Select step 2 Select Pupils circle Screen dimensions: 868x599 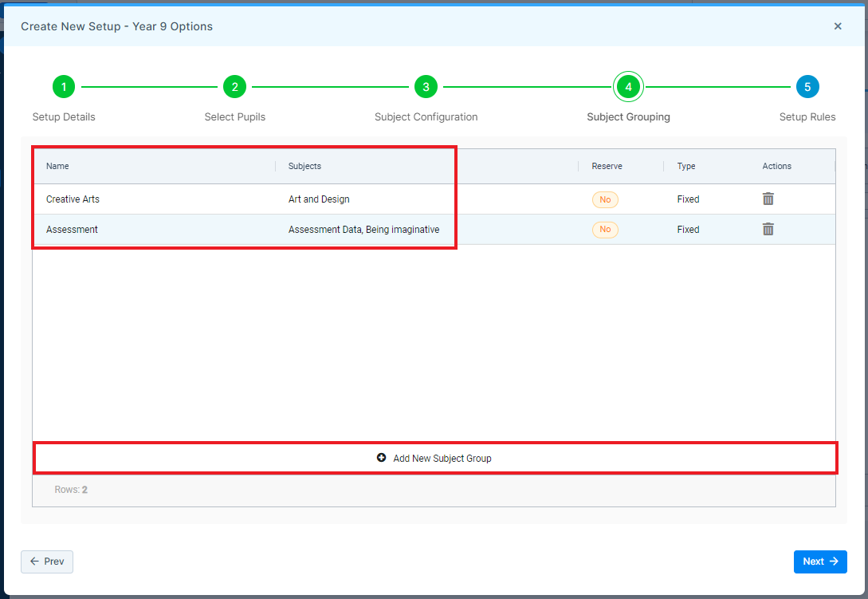234,86
